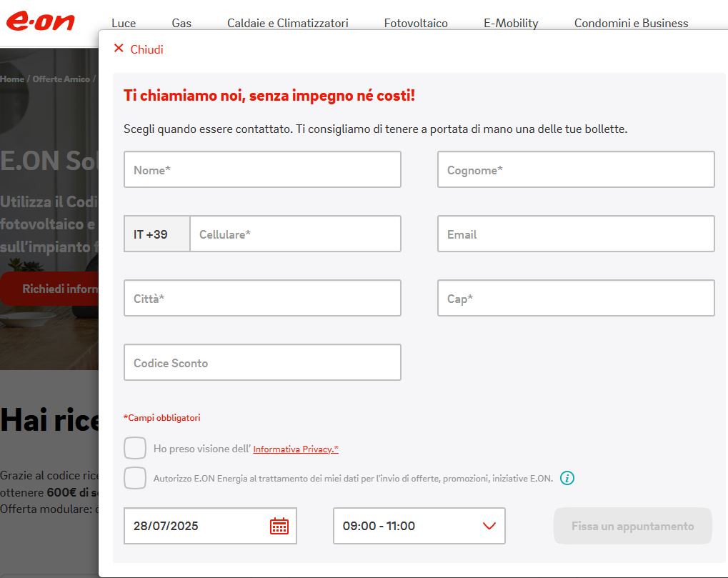Open the calendar date picker icon
The height and width of the screenshot is (578, 728).
[279, 526]
